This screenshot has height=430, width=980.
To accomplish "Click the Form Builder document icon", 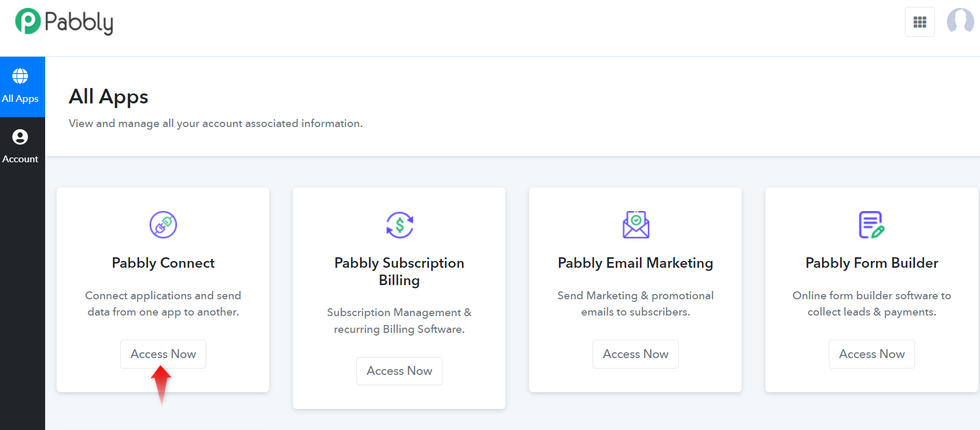I will [872, 225].
